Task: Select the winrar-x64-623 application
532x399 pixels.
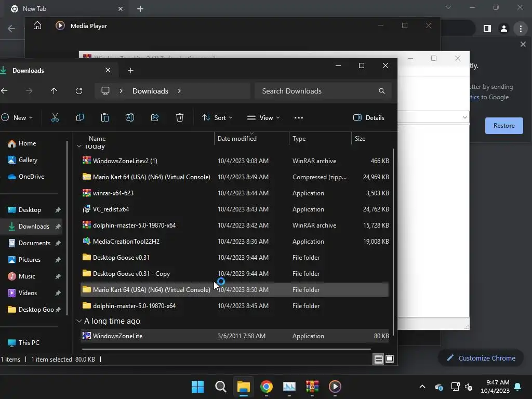Action: (235, 193)
